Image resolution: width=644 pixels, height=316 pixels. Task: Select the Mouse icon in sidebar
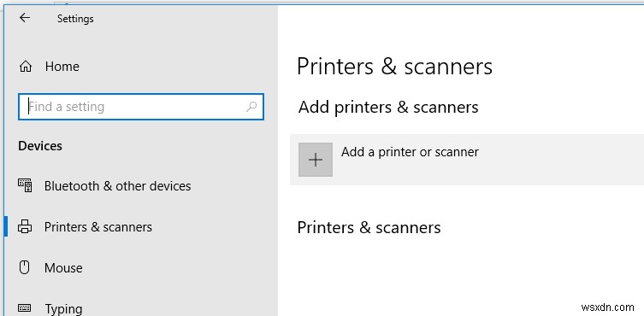(25, 267)
